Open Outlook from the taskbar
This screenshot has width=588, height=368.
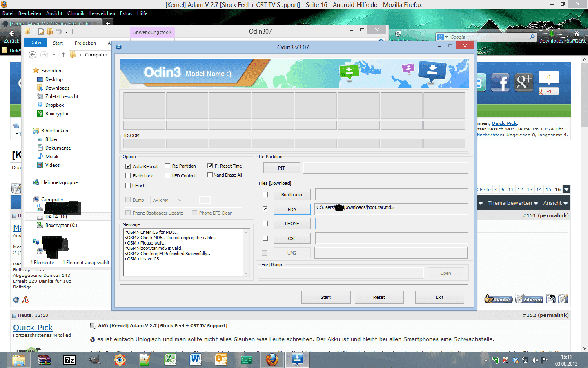point(221,360)
